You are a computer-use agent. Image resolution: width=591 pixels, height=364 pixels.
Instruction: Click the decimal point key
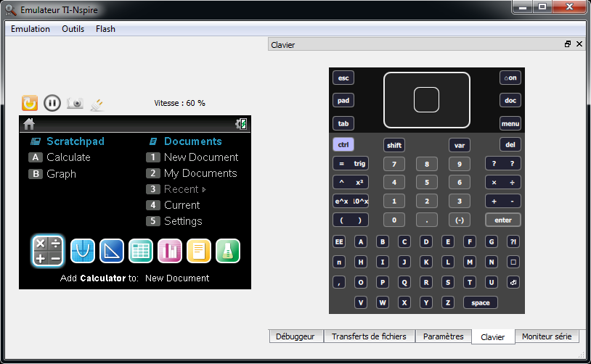[x=427, y=220]
